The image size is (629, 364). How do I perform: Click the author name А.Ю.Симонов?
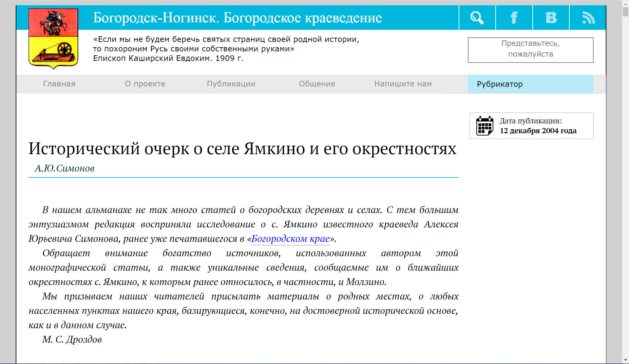click(x=65, y=168)
